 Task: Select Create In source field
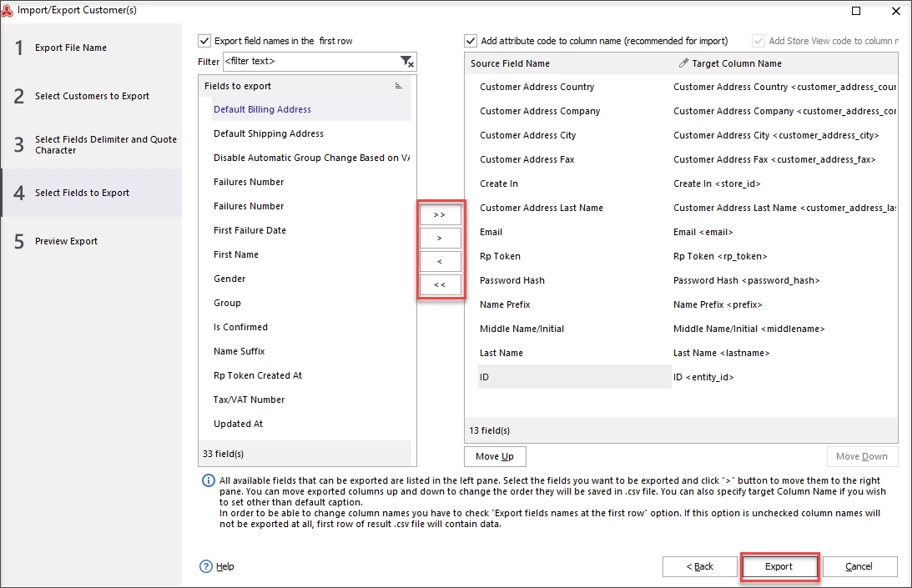pos(575,183)
